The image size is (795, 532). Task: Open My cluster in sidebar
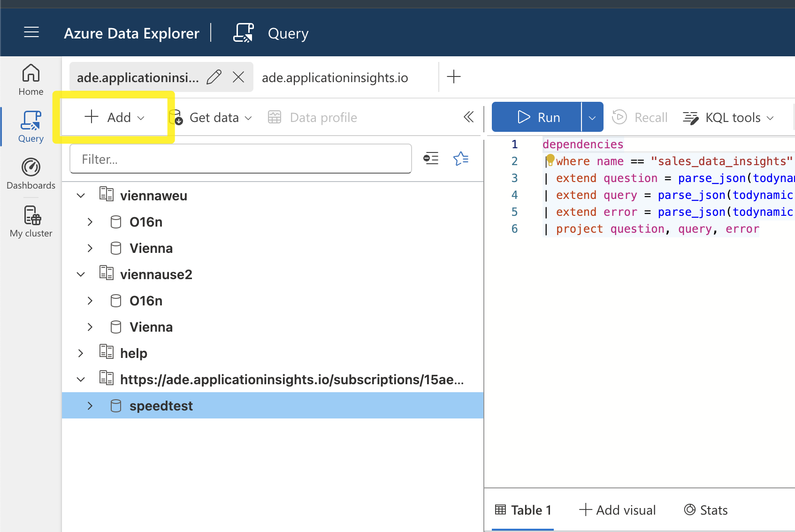31,222
